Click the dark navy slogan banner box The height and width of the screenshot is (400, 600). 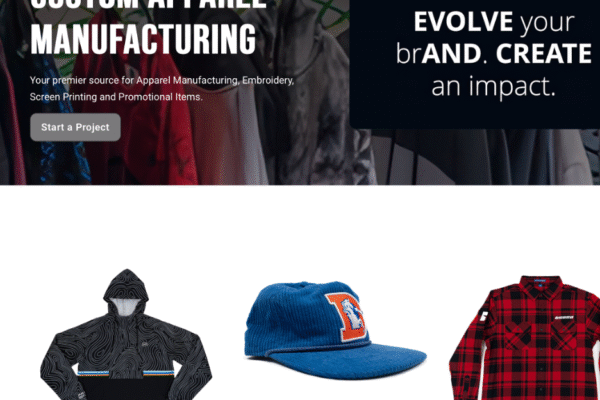(474, 64)
